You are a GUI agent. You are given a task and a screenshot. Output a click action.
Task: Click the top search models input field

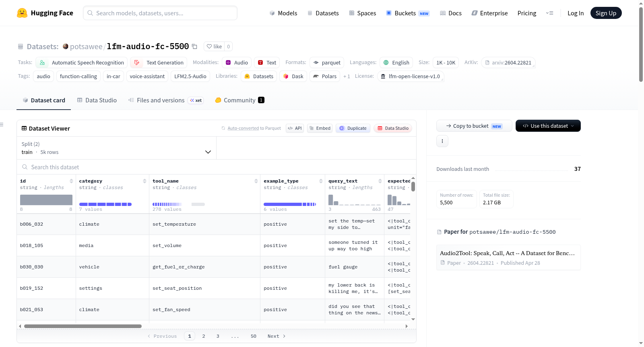click(x=160, y=13)
